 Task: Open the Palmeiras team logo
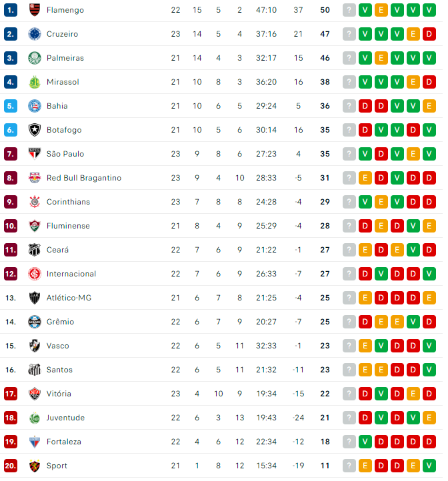[35, 58]
